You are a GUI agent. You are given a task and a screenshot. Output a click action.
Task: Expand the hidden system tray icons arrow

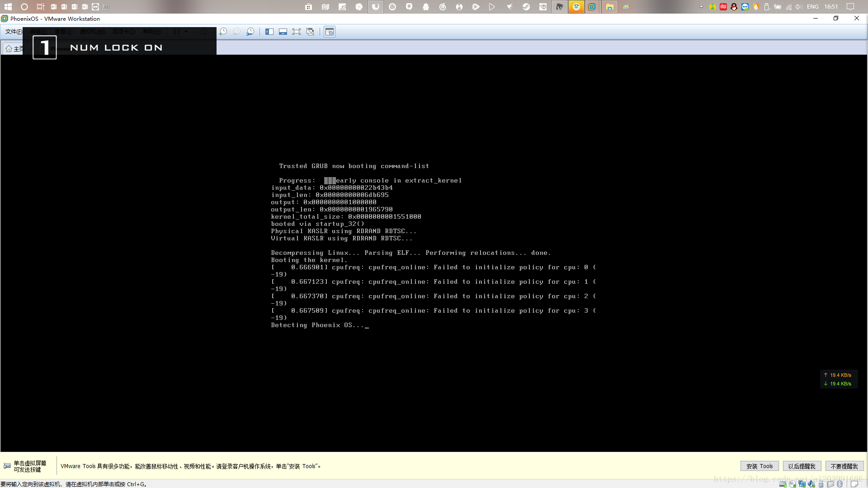701,7
